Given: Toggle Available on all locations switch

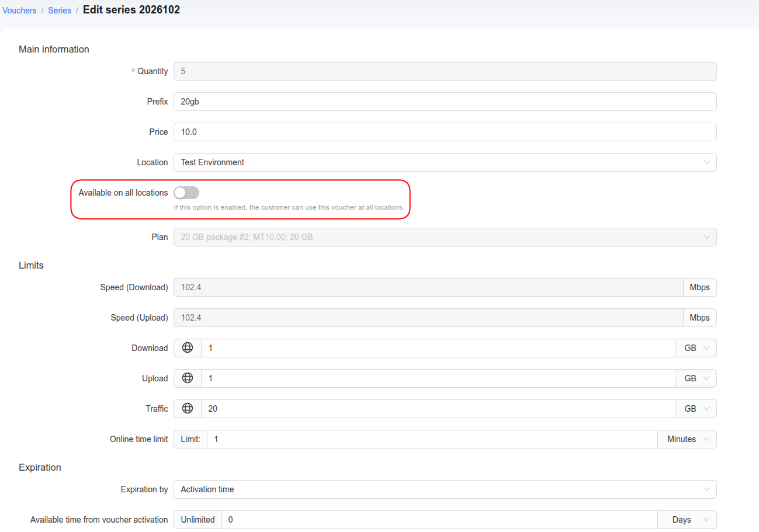Looking at the screenshot, I should click(186, 193).
